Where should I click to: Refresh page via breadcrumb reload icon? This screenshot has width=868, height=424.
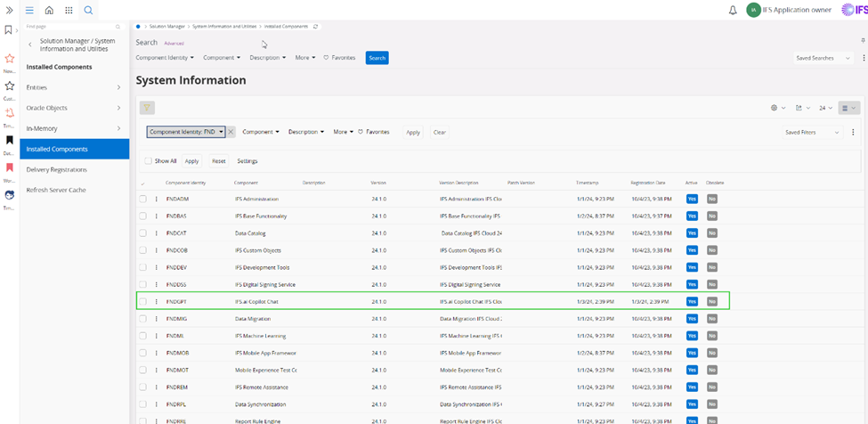click(x=316, y=27)
